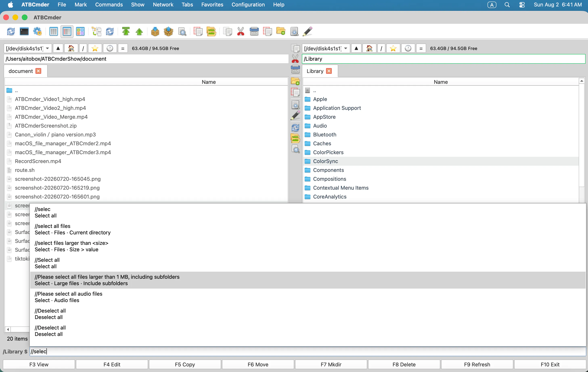Click the pencil edit icon in toolbar
This screenshot has width=588, height=372.
coord(308,32)
